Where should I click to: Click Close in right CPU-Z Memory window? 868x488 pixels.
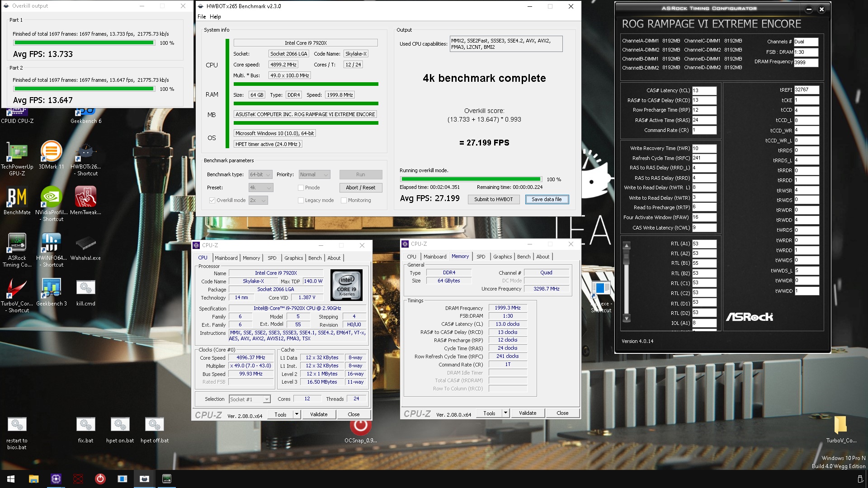563,413
